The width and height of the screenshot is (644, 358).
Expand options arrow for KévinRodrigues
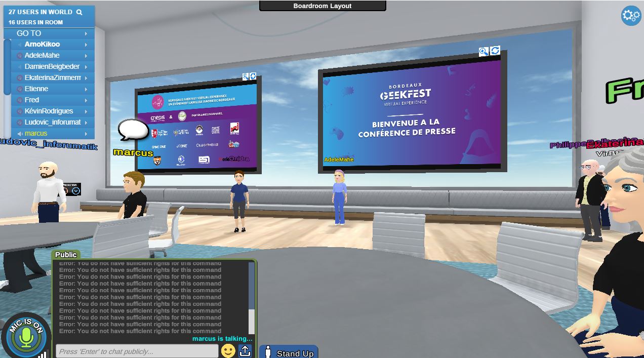coord(86,111)
